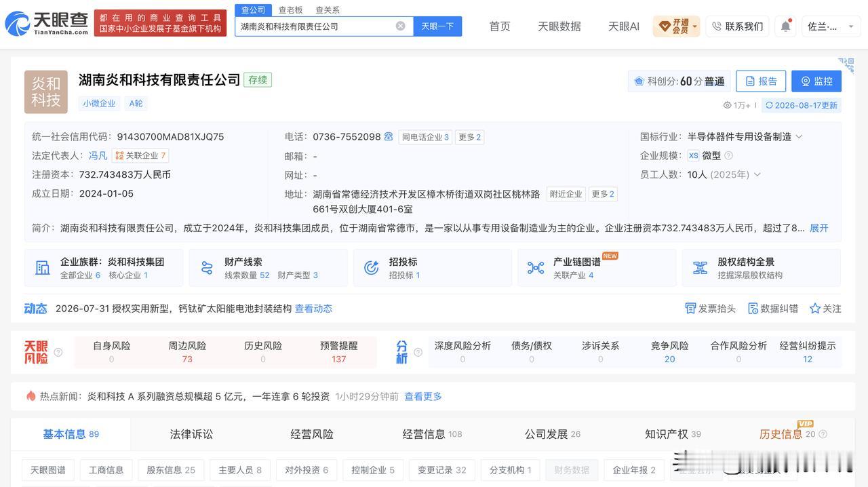Select the 查公司 search tab
Image resolution: width=868 pixels, height=487 pixels.
(x=253, y=9)
